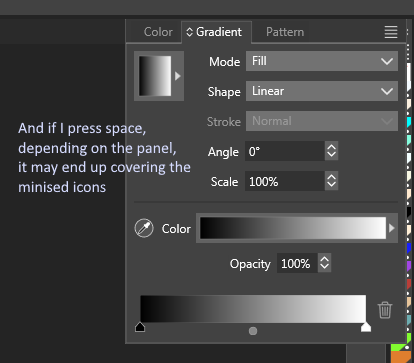Click the eyedropper color picker icon

coord(144,228)
